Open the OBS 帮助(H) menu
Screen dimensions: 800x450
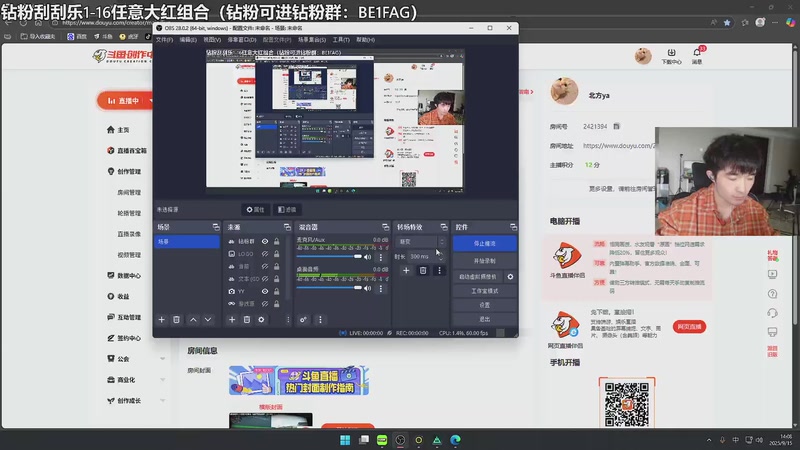click(365, 40)
